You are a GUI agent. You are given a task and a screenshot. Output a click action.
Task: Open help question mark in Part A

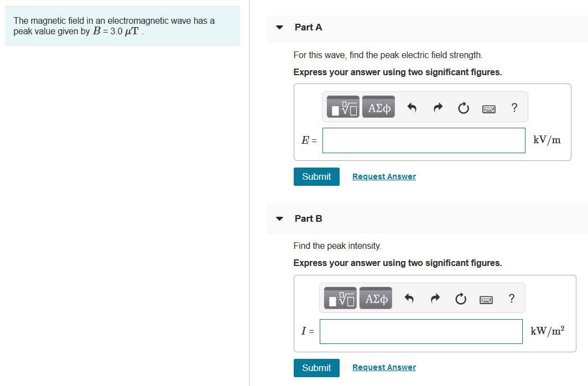point(514,107)
